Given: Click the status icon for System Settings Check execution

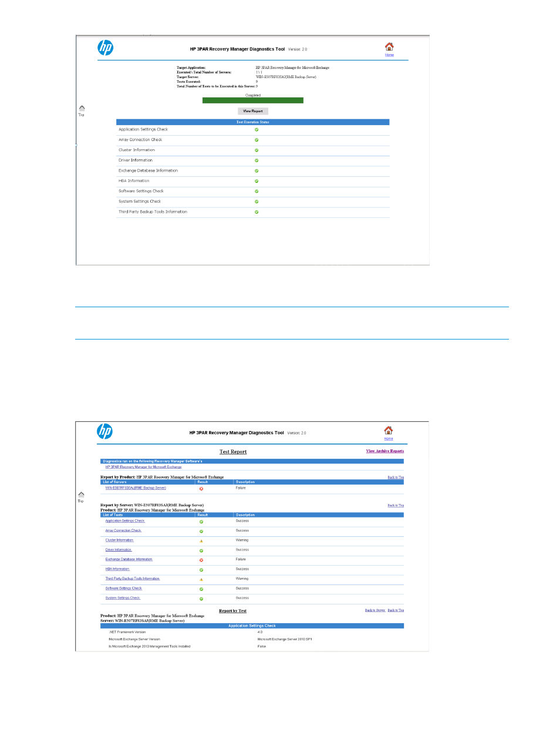Looking at the screenshot, I should click(x=257, y=201).
